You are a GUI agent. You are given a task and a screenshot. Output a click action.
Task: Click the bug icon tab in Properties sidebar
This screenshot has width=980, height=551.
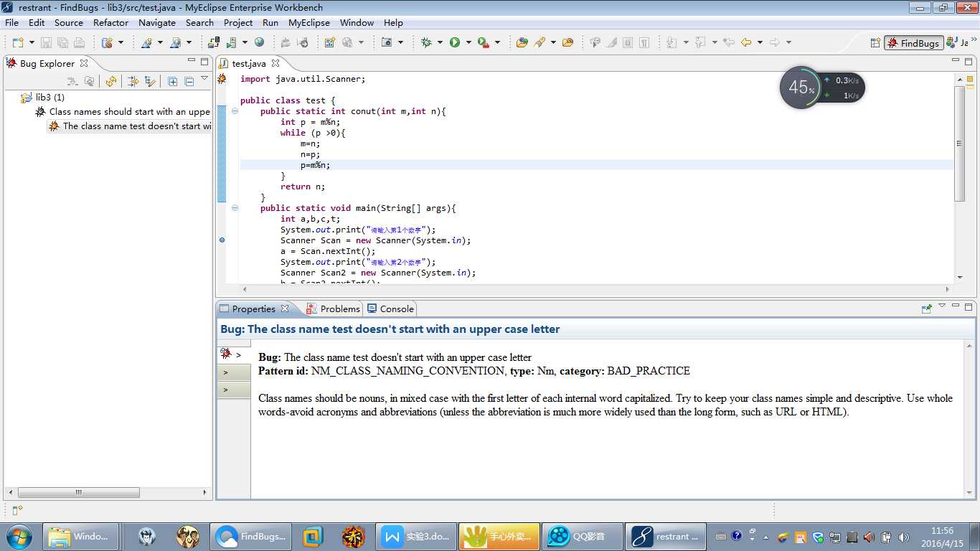pyautogui.click(x=225, y=354)
